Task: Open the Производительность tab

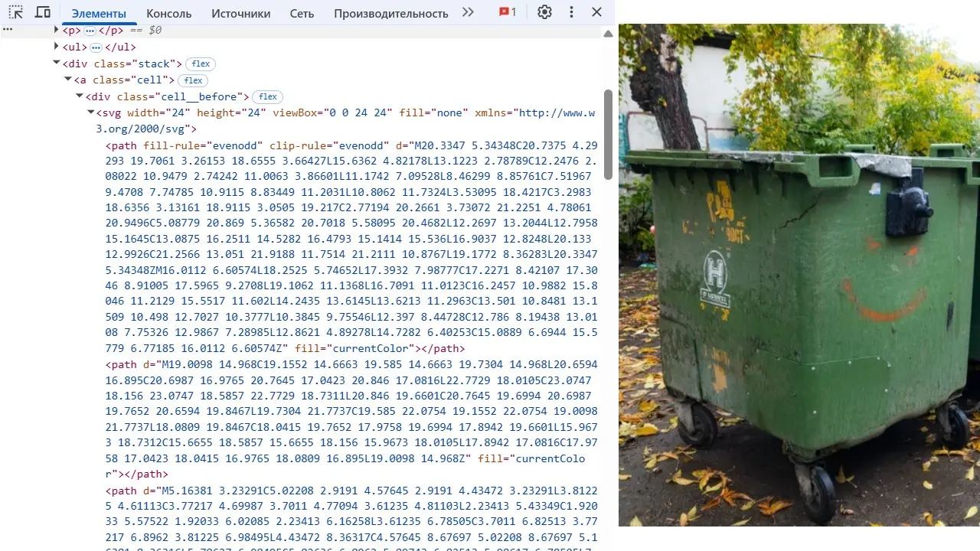Action: pos(391,13)
